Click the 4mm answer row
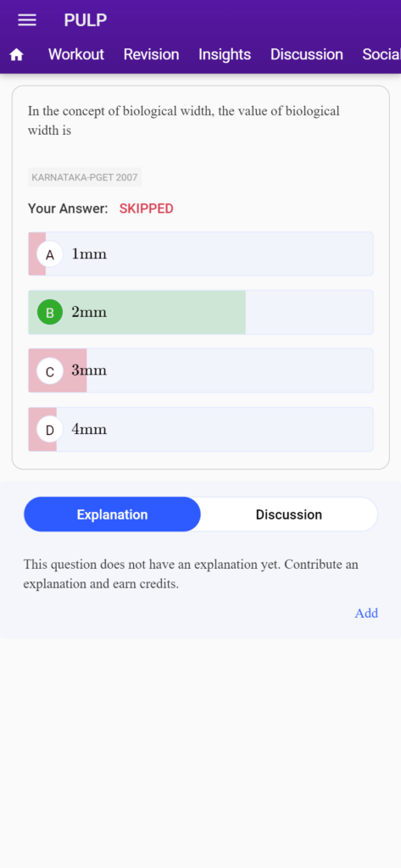 coord(200,429)
